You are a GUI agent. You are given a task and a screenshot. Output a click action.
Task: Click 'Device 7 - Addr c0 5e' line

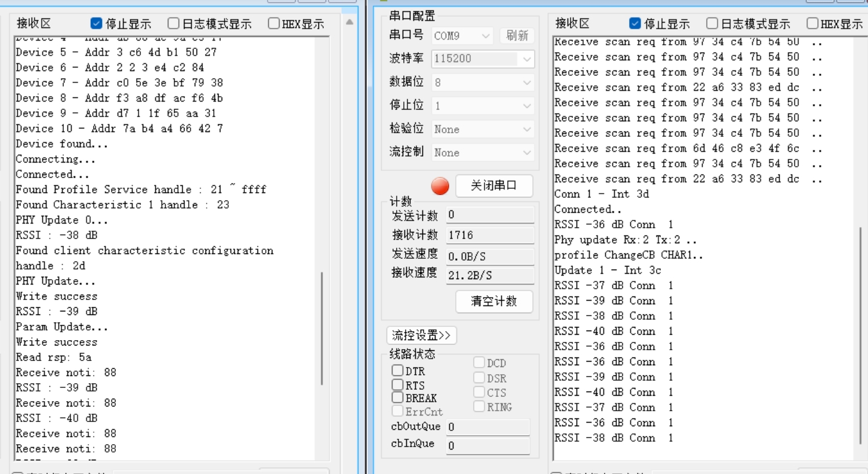(x=119, y=83)
